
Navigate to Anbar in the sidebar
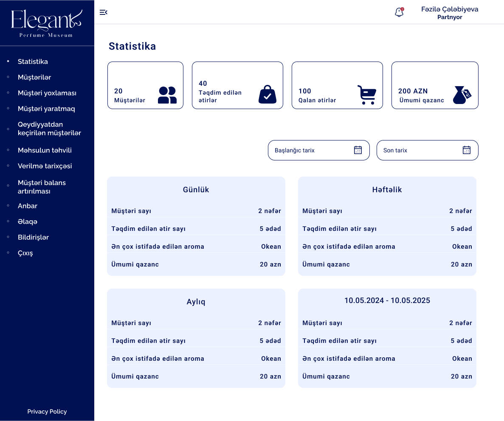point(28,206)
